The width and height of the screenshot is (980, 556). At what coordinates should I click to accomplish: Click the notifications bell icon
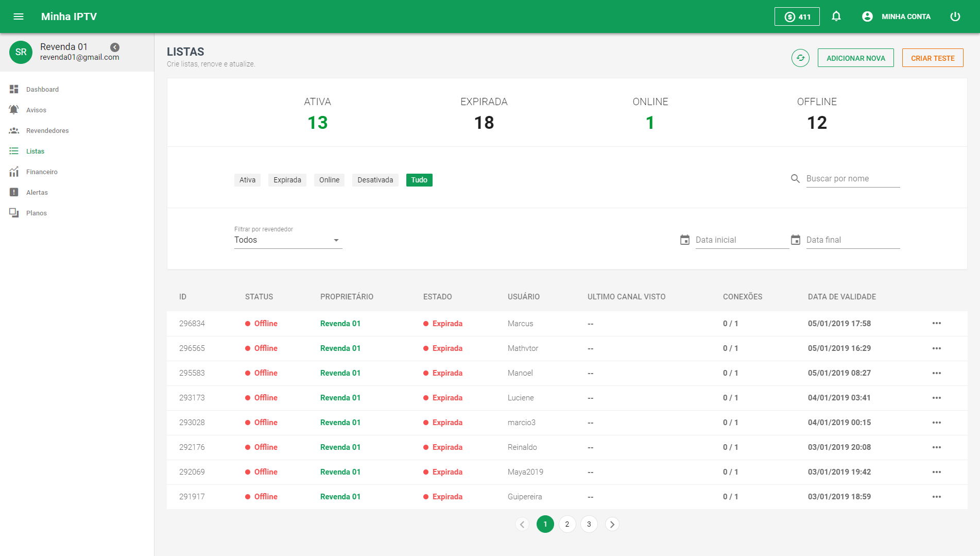pos(836,16)
